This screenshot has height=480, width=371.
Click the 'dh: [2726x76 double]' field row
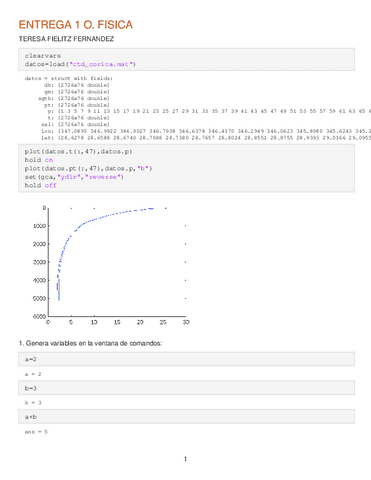(77, 85)
